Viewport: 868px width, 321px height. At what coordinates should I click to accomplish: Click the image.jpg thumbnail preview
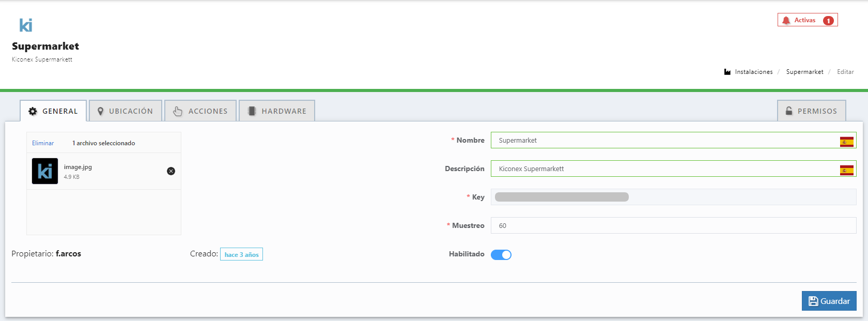coord(45,171)
